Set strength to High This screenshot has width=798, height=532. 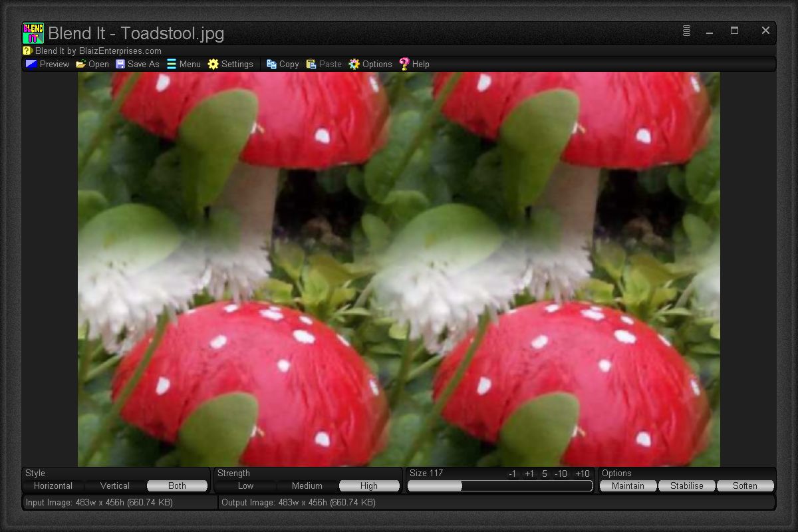(369, 486)
